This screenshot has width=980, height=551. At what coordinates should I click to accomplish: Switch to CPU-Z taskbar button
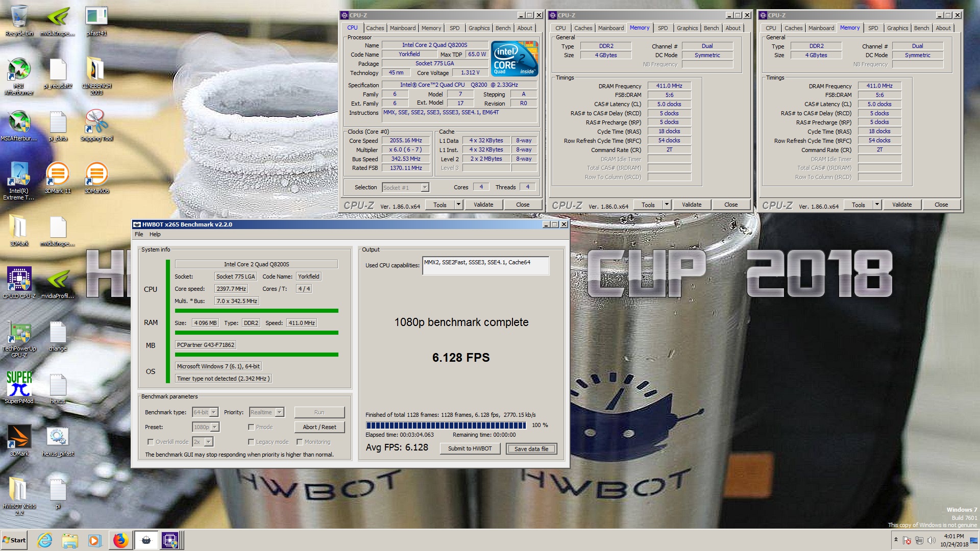[170, 540]
